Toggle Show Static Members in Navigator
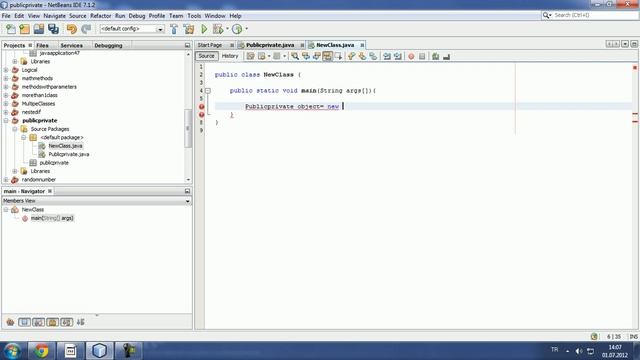The height and width of the screenshot is (360, 640). pos(38,322)
